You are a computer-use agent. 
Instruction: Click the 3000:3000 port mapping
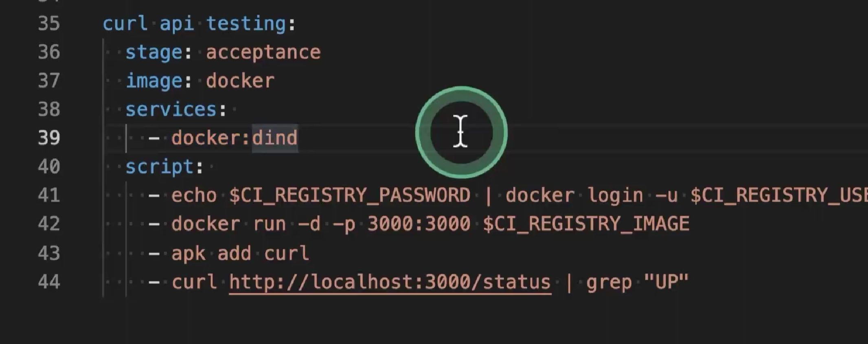(x=419, y=224)
